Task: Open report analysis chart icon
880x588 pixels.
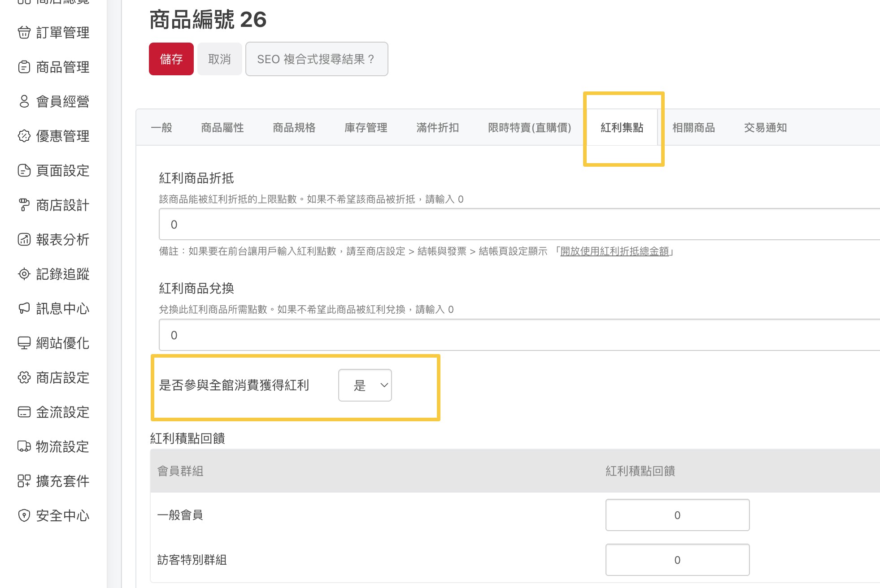Action: 24,240
